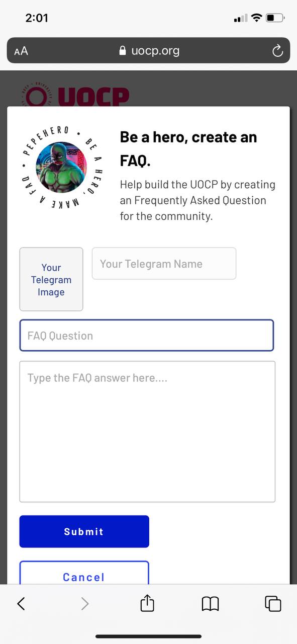Submit the FAQ form

point(84,531)
